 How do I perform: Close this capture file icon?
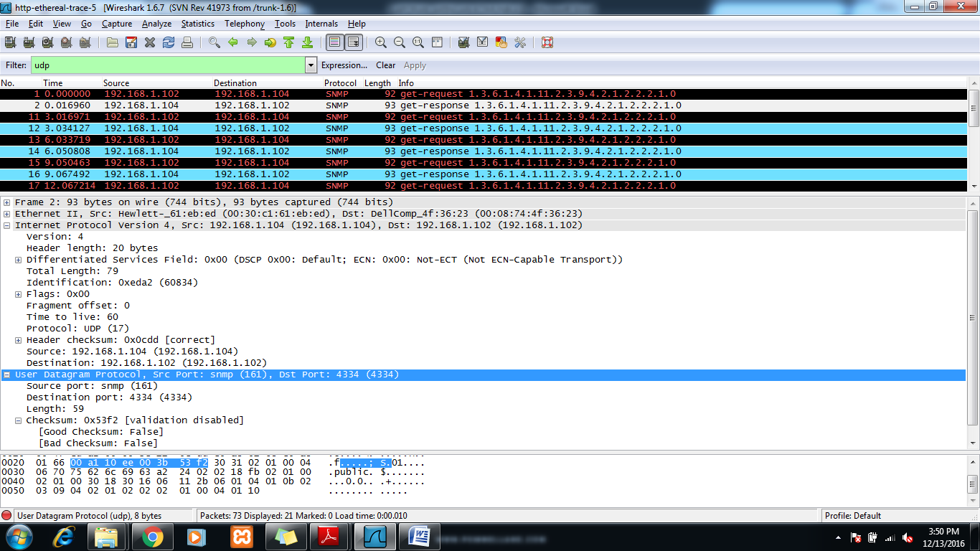coord(150,42)
